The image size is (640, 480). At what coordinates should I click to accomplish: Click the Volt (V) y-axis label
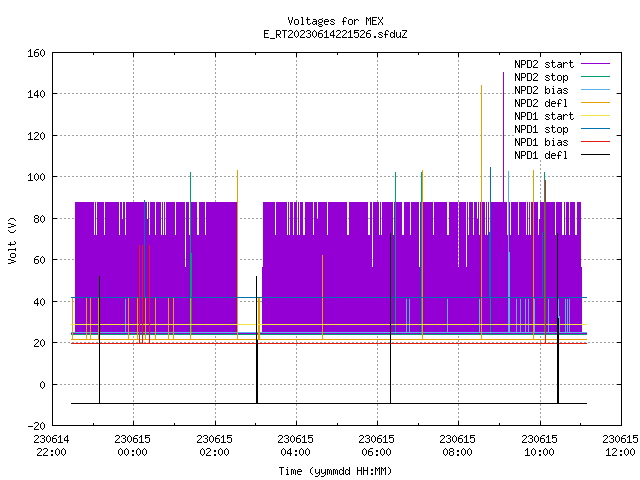tap(12, 240)
